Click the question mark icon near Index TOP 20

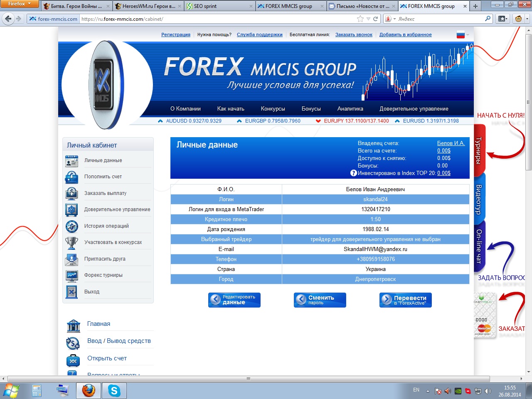[354, 173]
